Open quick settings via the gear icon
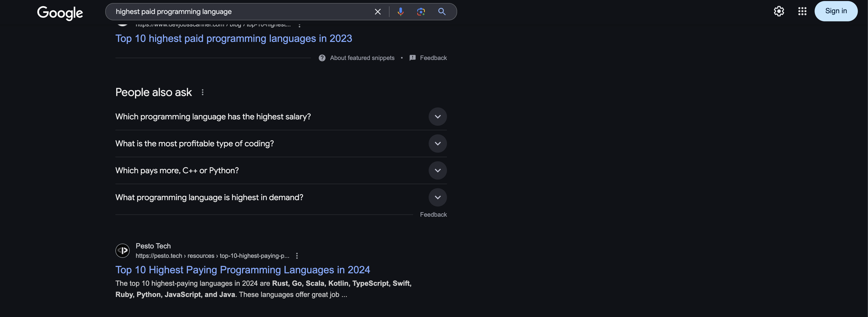Viewport: 868px width, 317px height. [x=779, y=11]
